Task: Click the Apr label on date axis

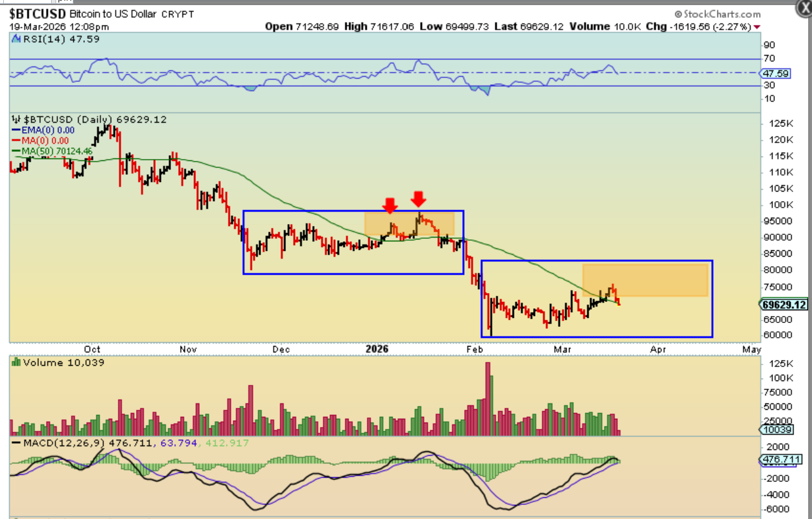Action: pos(658,349)
